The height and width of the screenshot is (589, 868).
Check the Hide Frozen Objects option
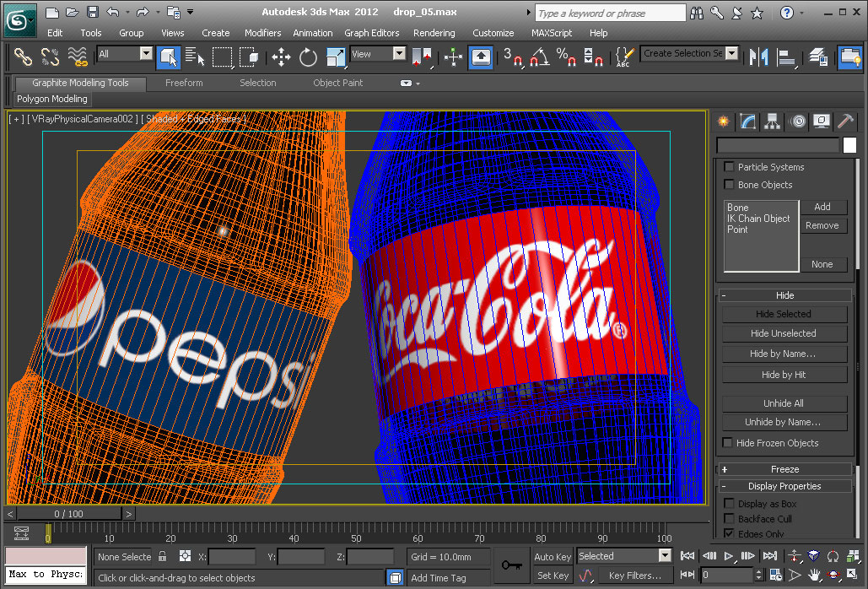[728, 443]
